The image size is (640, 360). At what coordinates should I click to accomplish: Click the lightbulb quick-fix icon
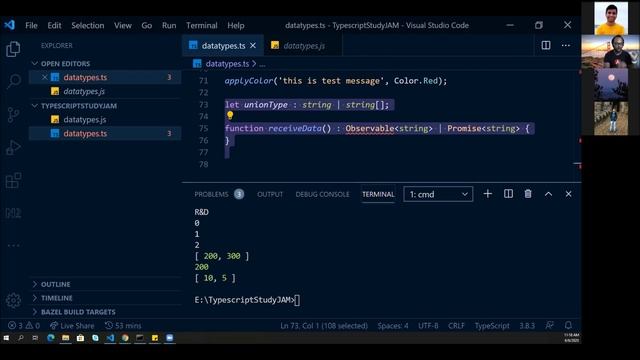coord(230,116)
